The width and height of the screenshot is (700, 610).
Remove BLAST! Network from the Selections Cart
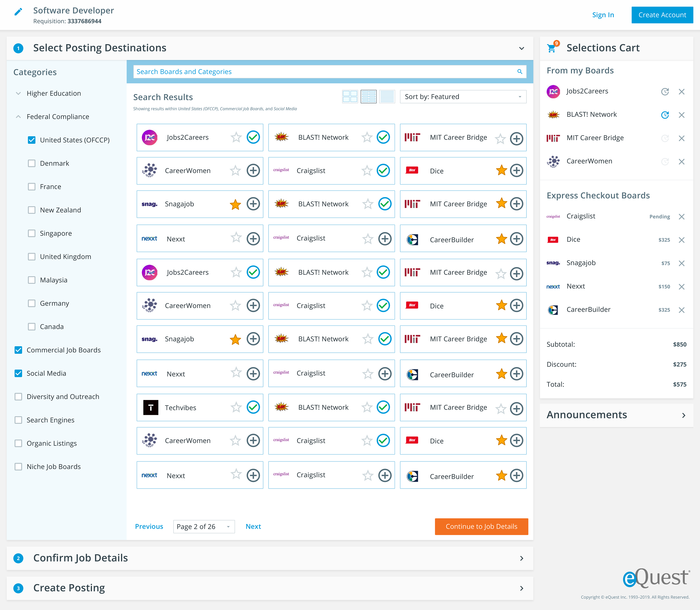681,115
